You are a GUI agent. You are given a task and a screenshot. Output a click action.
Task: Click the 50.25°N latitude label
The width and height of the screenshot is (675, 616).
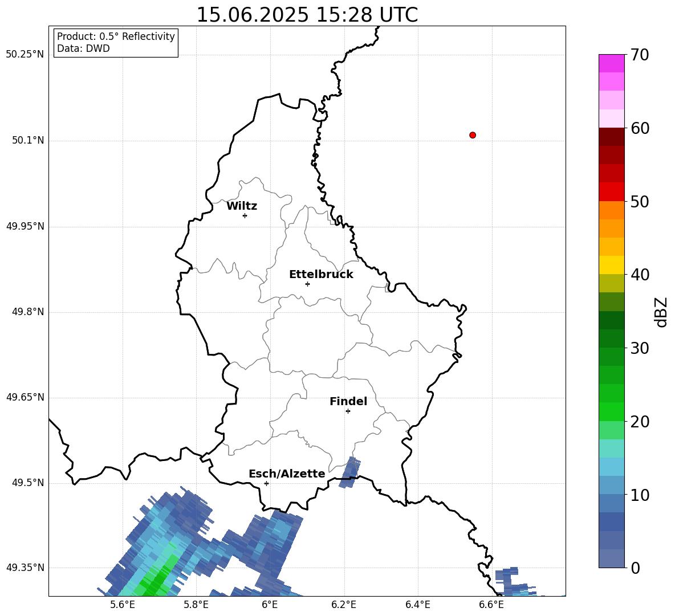[x=25, y=55]
